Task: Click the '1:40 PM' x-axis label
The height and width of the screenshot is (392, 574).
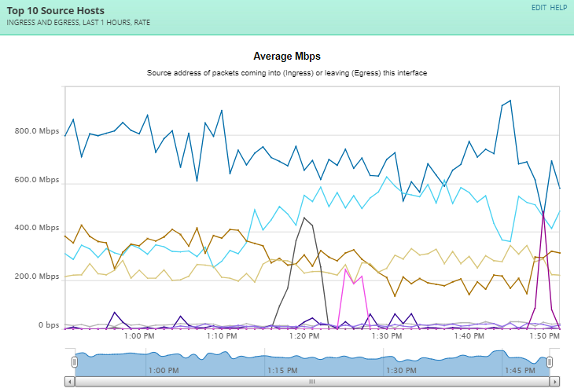Action: point(469,335)
